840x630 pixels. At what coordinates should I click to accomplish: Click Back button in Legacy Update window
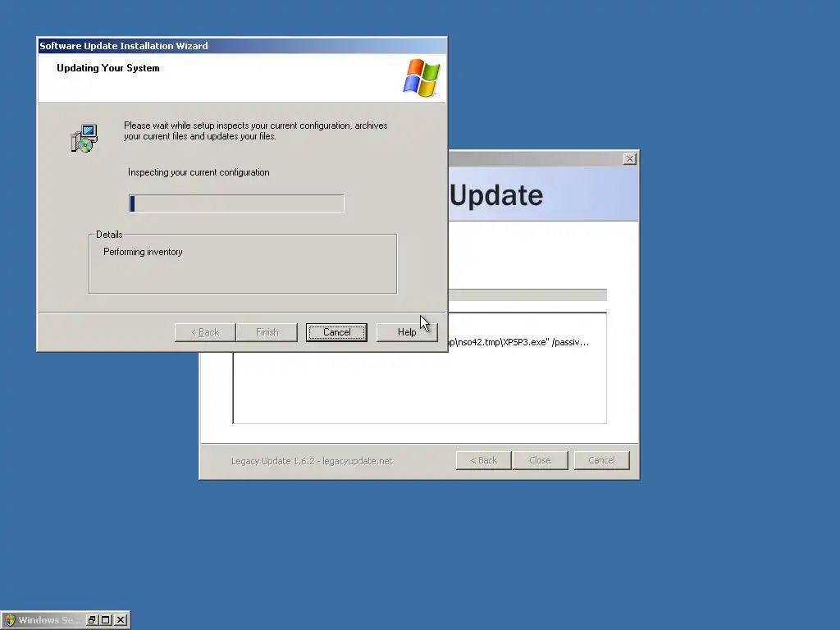(x=484, y=460)
